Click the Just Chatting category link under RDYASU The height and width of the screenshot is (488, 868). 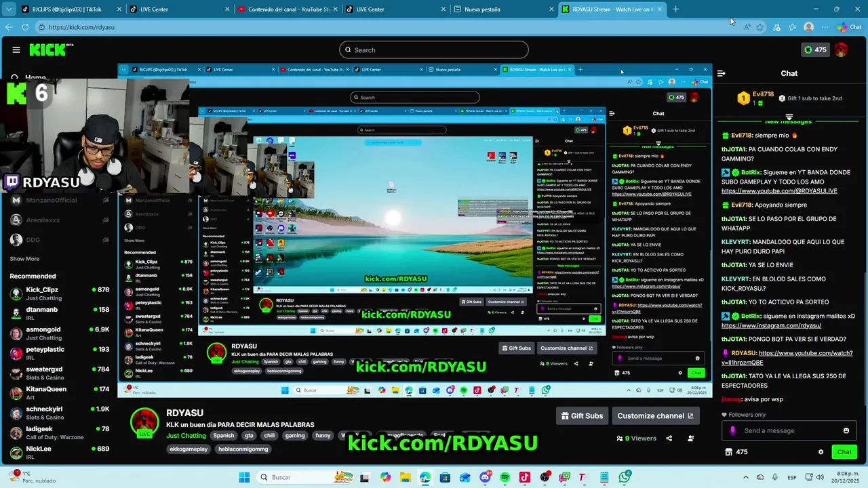click(186, 436)
